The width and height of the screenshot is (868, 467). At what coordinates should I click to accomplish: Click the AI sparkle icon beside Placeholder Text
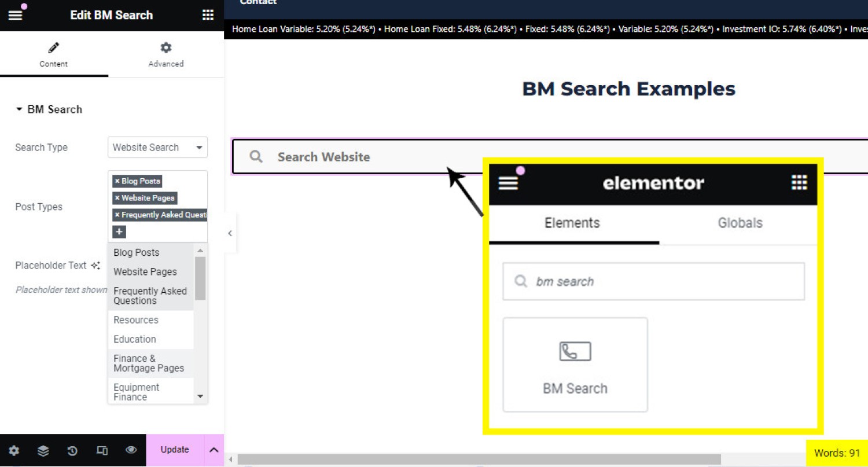(x=95, y=266)
